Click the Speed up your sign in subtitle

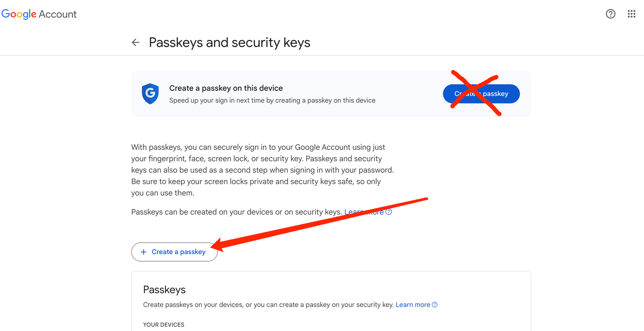pos(272,100)
